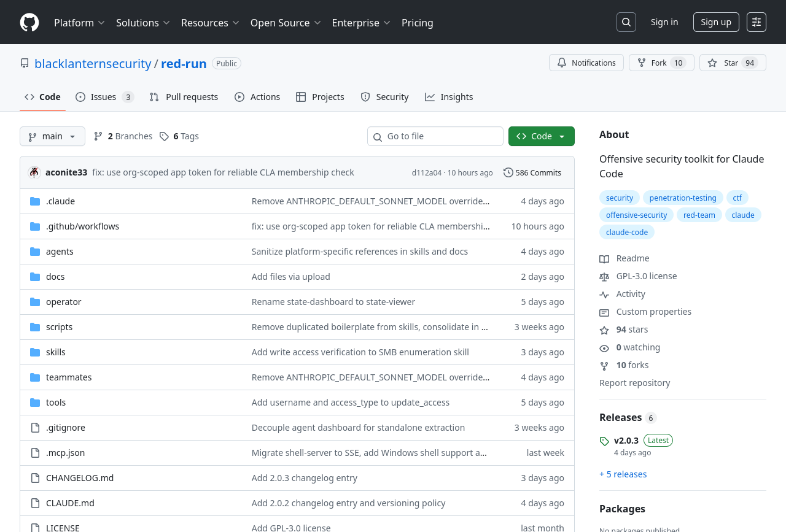
Task: Open the Notifications bell button
Action: [x=586, y=63]
